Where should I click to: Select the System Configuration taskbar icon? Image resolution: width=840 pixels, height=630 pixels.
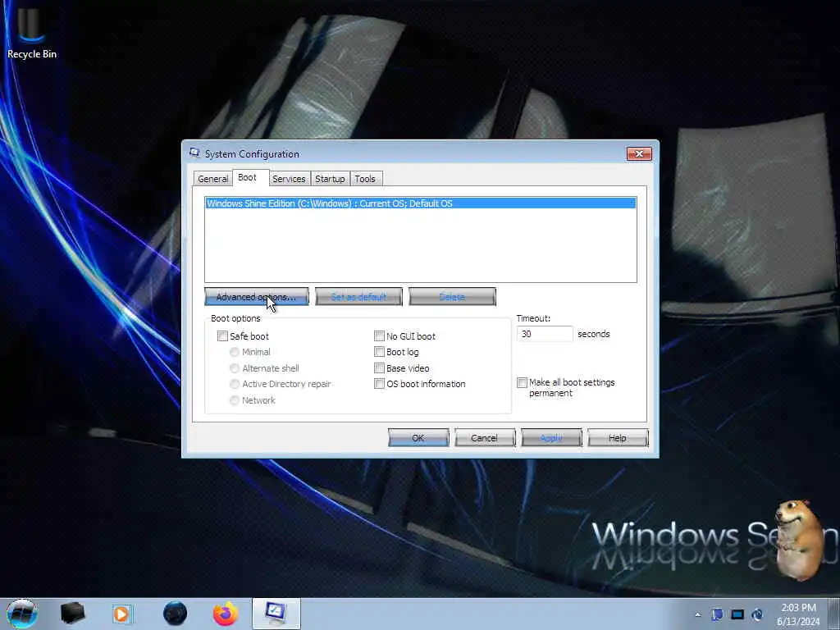tap(276, 614)
